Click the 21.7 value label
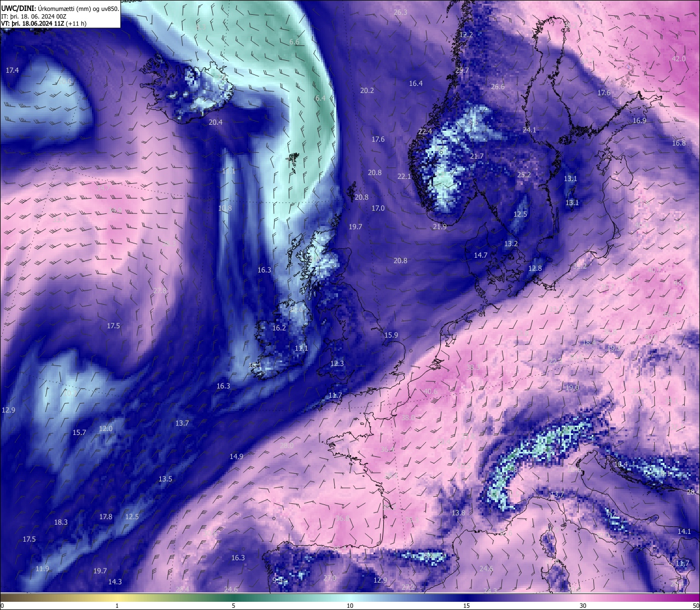700x610 pixels. [477, 156]
